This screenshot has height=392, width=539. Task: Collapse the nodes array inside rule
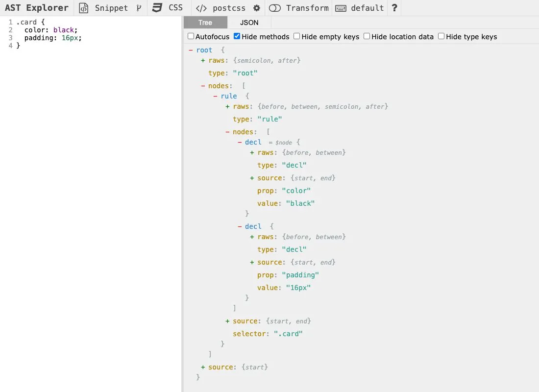point(227,132)
